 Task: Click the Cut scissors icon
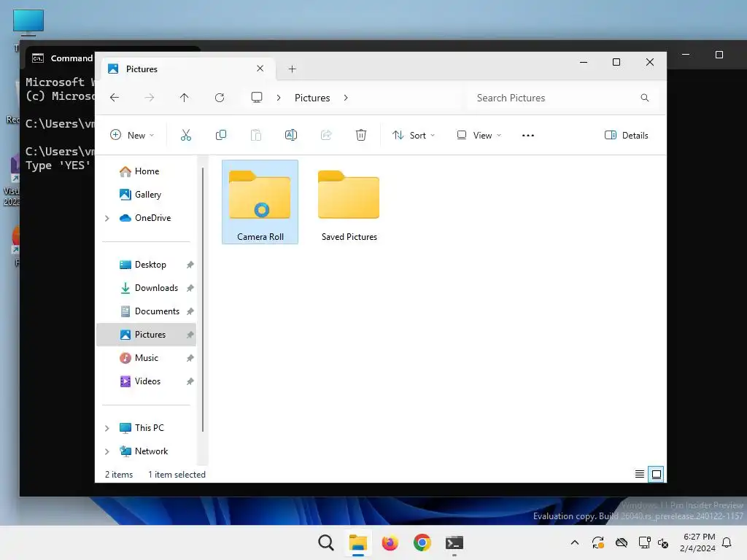pyautogui.click(x=186, y=135)
